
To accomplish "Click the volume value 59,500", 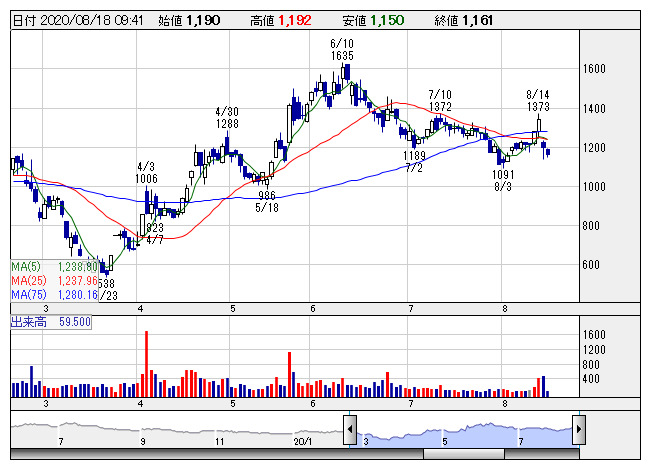I will (x=74, y=322).
